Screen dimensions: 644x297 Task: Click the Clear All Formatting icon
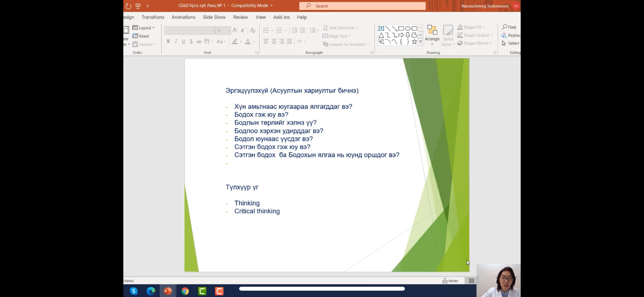point(253,30)
